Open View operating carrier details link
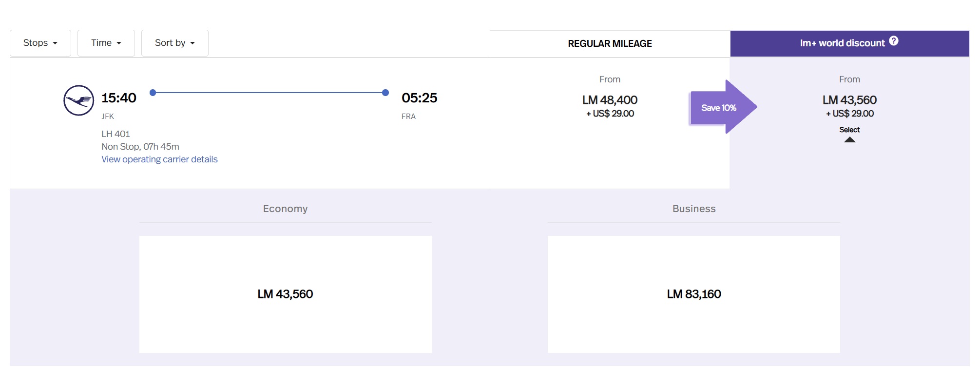 point(159,159)
